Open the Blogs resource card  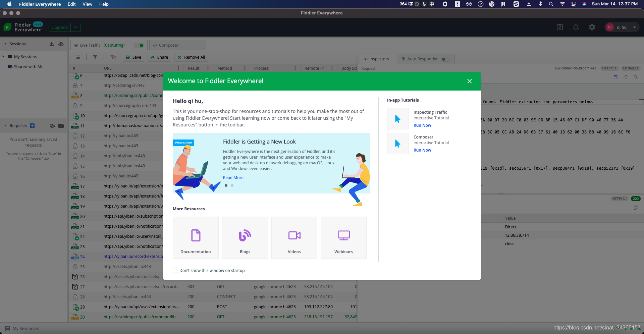coord(245,237)
